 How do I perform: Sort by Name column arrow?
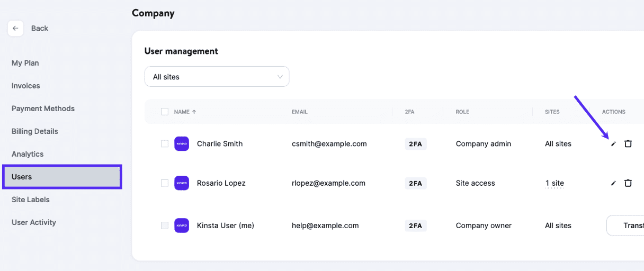[x=194, y=112]
